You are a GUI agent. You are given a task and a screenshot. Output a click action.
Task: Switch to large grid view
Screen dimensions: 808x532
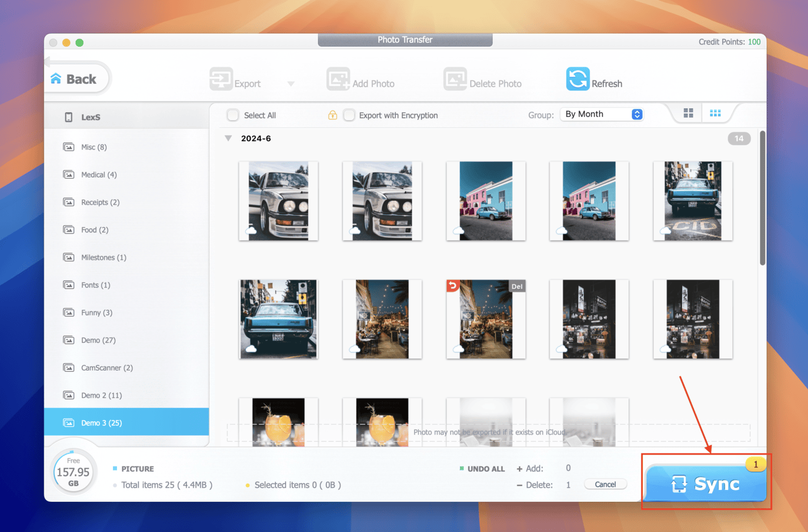pos(688,113)
